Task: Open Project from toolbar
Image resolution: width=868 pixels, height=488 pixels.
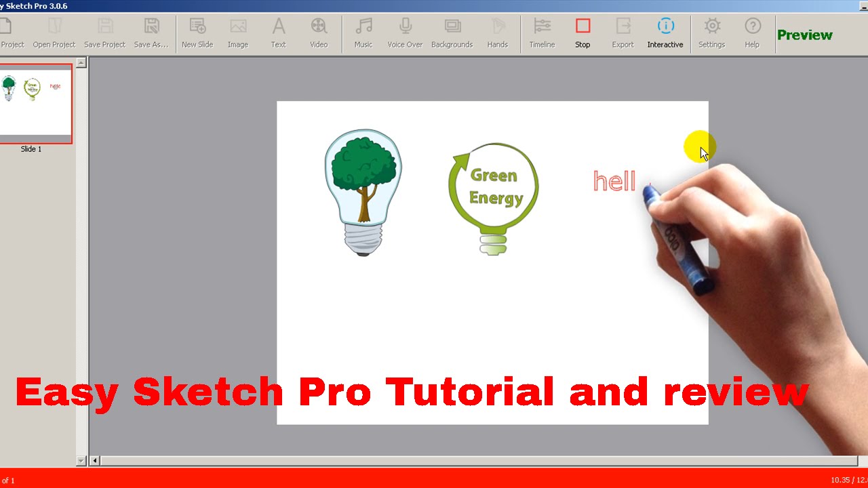Action: [54, 33]
